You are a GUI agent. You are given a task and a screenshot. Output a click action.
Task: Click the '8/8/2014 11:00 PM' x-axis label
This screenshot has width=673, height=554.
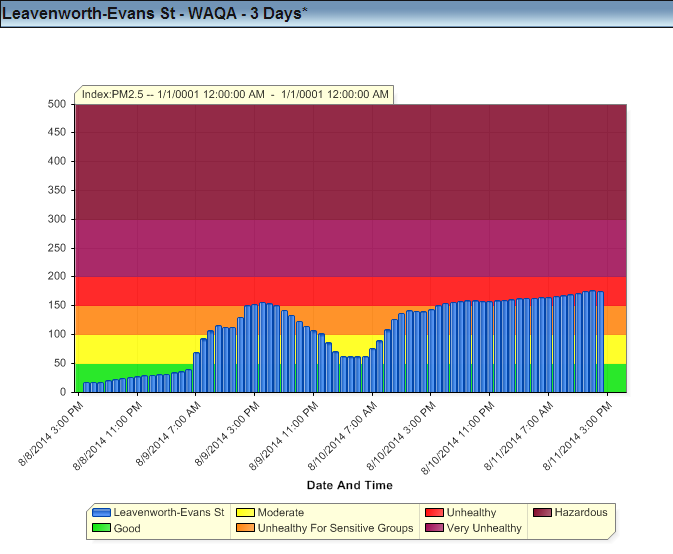107,436
